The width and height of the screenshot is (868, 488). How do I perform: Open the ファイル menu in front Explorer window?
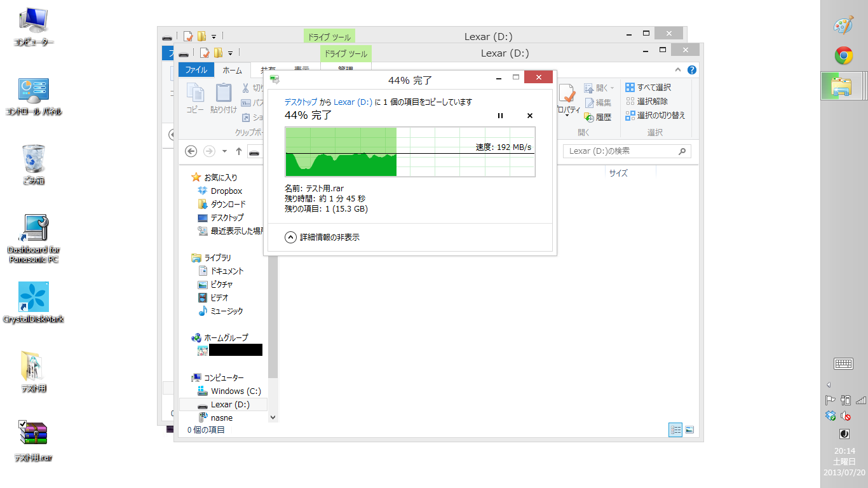(196, 71)
